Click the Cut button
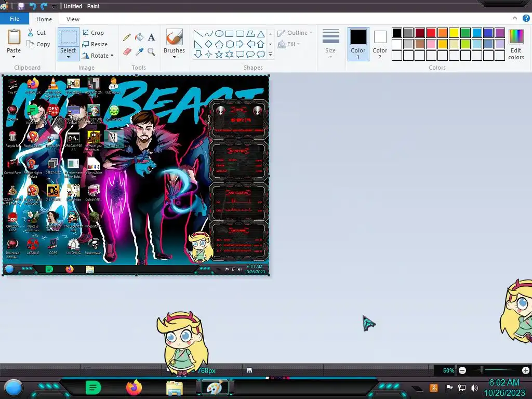The image size is (532, 399). [37, 33]
